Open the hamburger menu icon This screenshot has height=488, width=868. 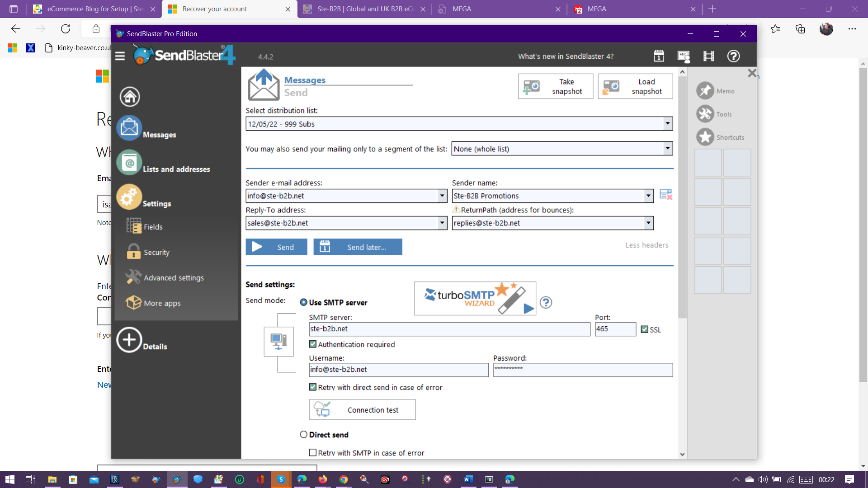pyautogui.click(x=120, y=56)
